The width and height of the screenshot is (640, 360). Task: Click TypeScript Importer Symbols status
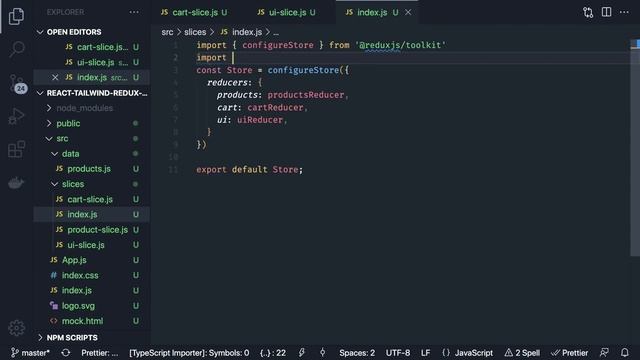(189, 353)
